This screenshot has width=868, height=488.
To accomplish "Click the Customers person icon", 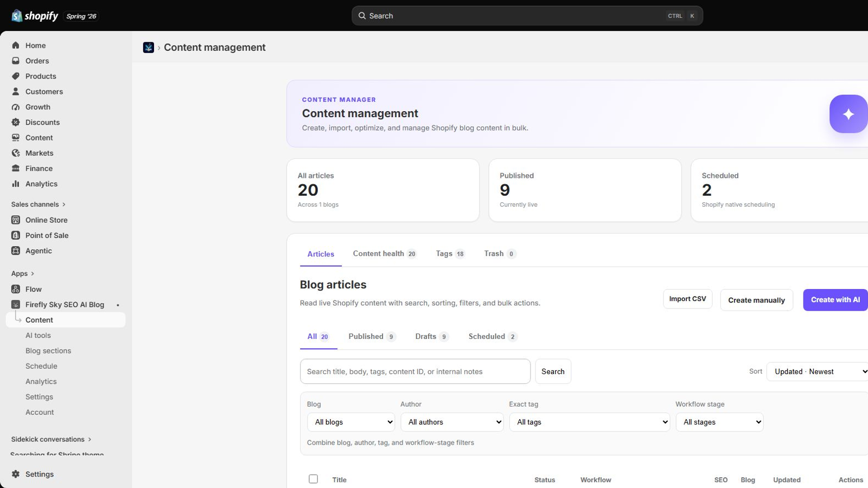I will coord(16,92).
